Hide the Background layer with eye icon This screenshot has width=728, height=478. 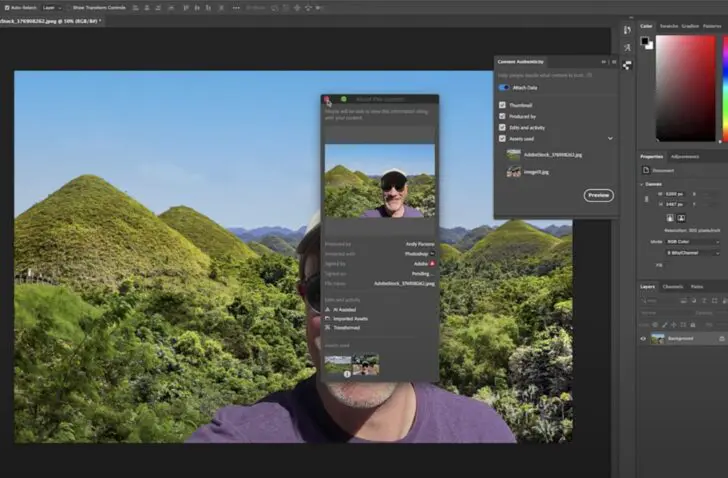(643, 339)
